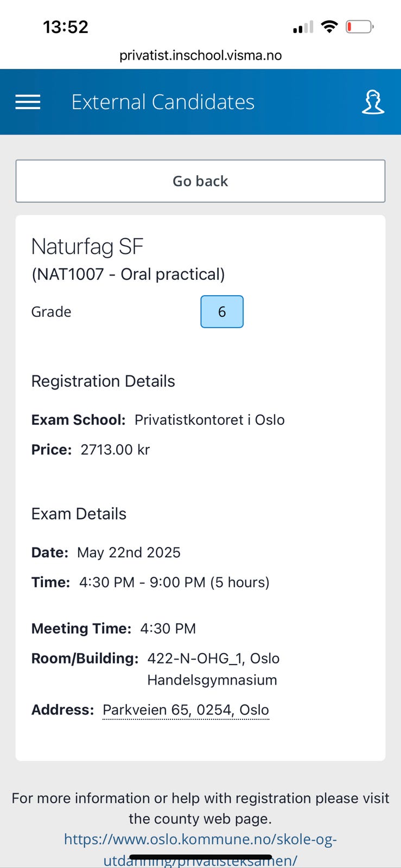Tap the battery status icon

359,27
